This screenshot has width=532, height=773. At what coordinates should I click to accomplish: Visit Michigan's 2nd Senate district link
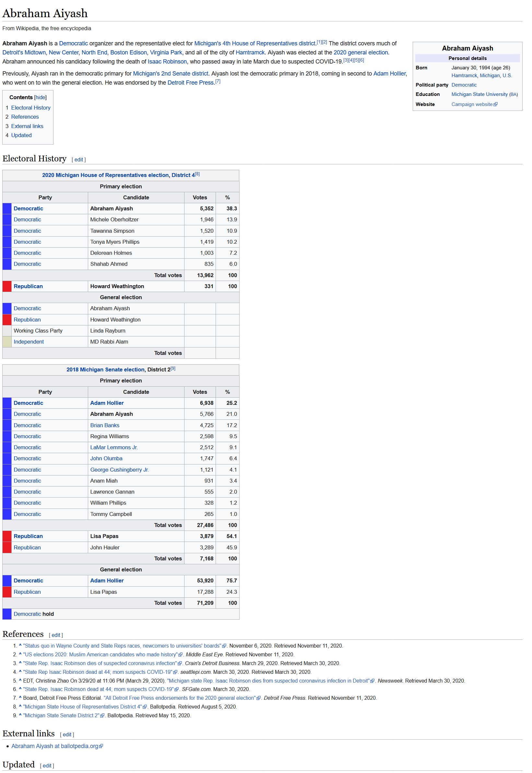tap(171, 74)
